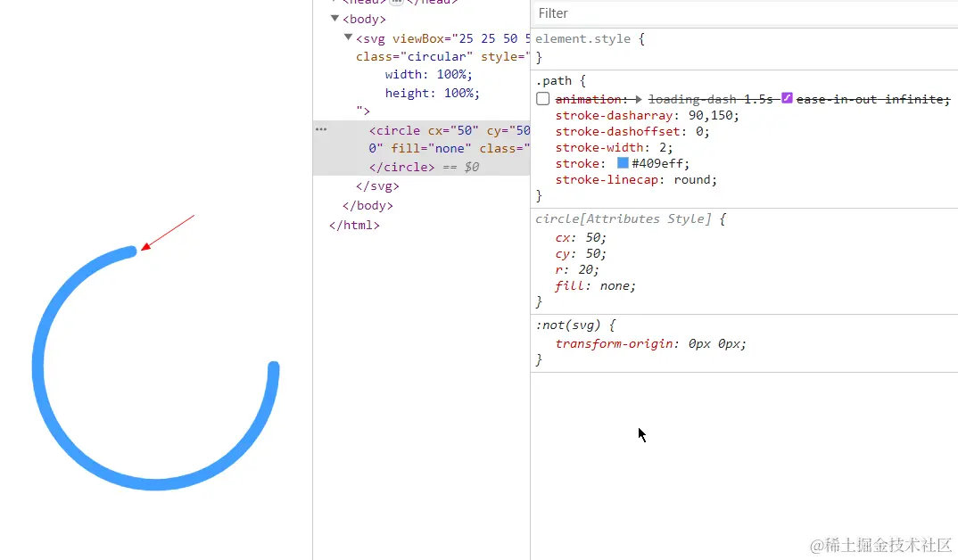This screenshot has width=958, height=560.
Task: Select the closing </body> tag row
Action: (368, 205)
